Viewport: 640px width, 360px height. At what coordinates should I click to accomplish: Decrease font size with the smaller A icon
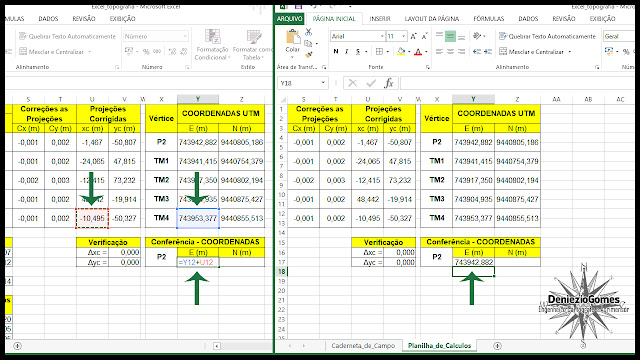424,37
